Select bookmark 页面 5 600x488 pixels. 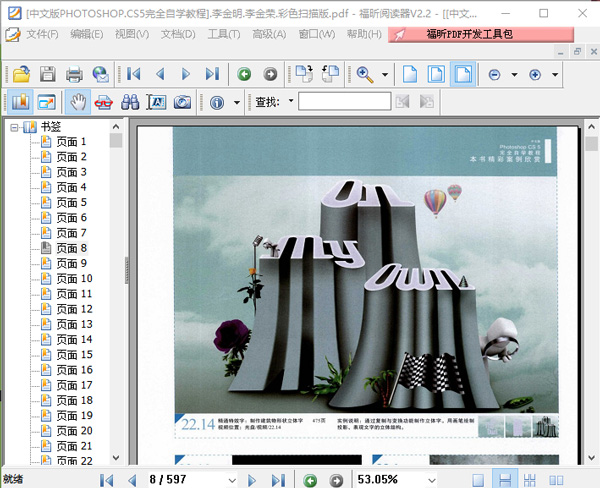coord(72,202)
